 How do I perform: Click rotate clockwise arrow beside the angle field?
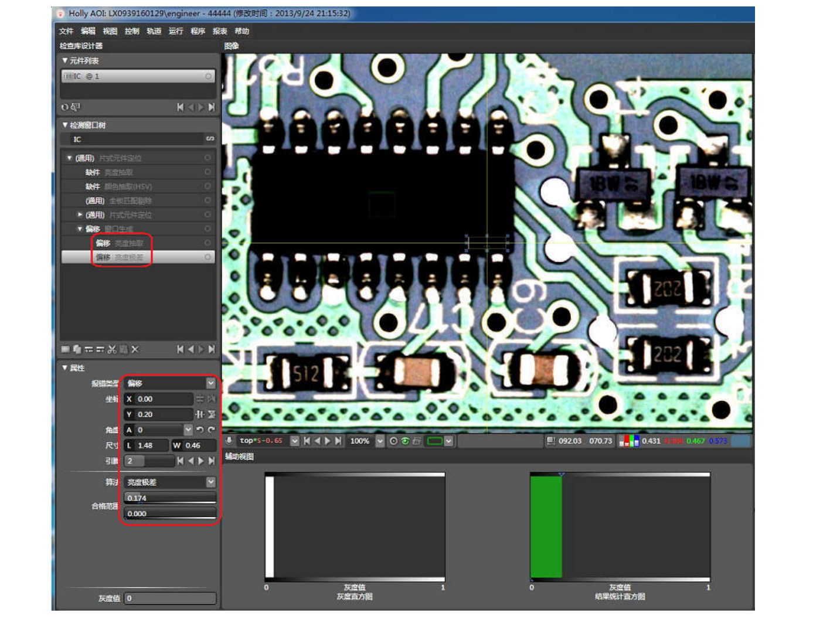pyautogui.click(x=211, y=430)
